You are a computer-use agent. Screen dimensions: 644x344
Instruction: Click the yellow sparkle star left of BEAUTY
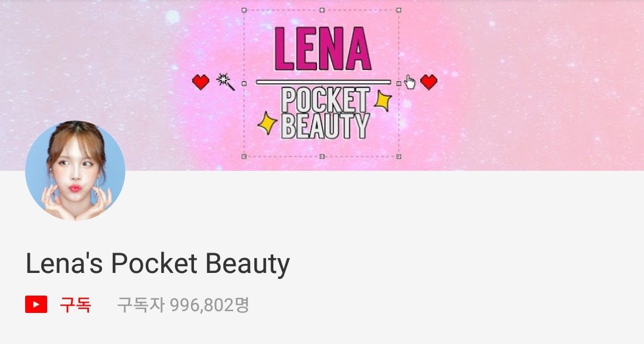pyautogui.click(x=267, y=123)
